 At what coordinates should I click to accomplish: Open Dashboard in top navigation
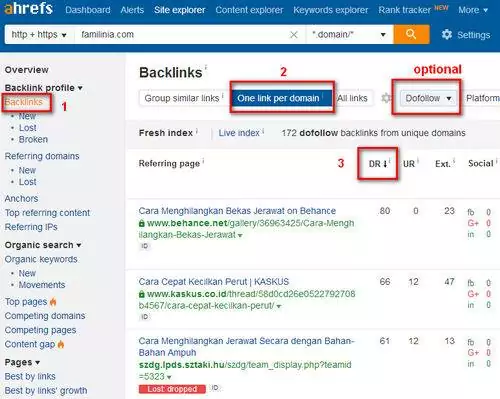(x=88, y=10)
